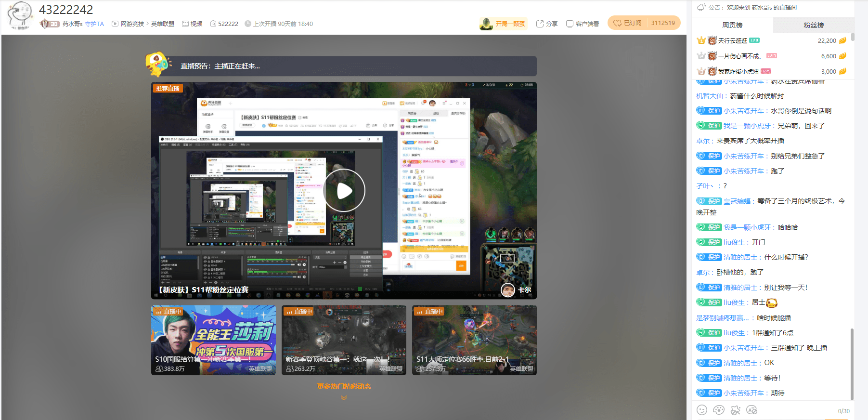Click the 守护TA link
This screenshot has height=420, width=868.
94,24
